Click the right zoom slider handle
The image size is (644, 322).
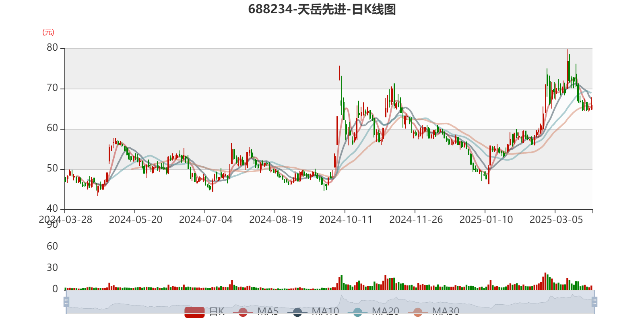pyautogui.click(x=594, y=301)
